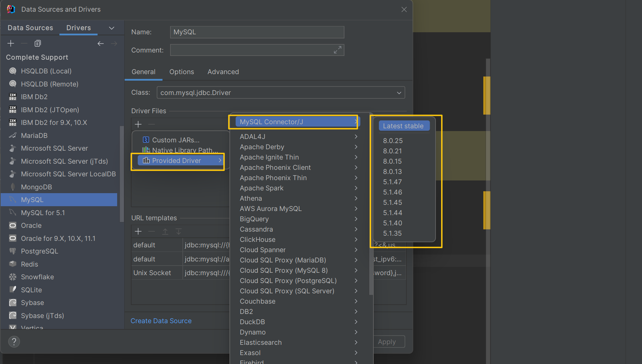This screenshot has height=364, width=642.
Task: Select Oracle for 9.X, 10.X, 11.1 driver
Action: 59,238
